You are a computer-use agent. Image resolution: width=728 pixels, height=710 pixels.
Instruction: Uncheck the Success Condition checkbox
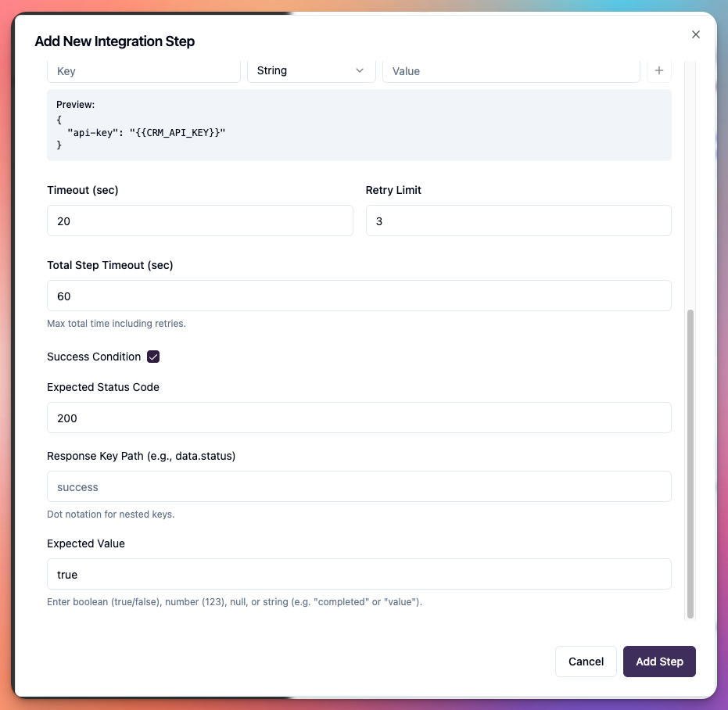pos(153,357)
